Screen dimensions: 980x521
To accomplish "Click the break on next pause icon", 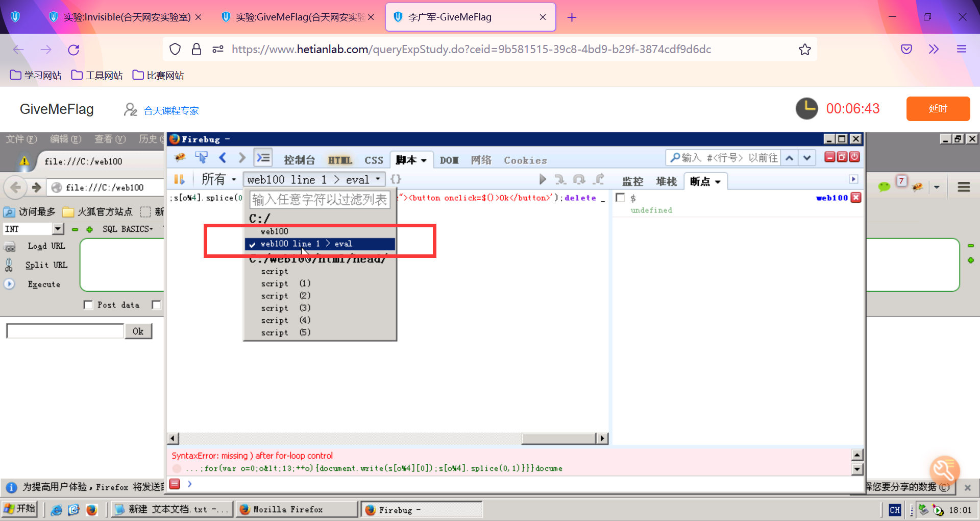I will pos(179,179).
